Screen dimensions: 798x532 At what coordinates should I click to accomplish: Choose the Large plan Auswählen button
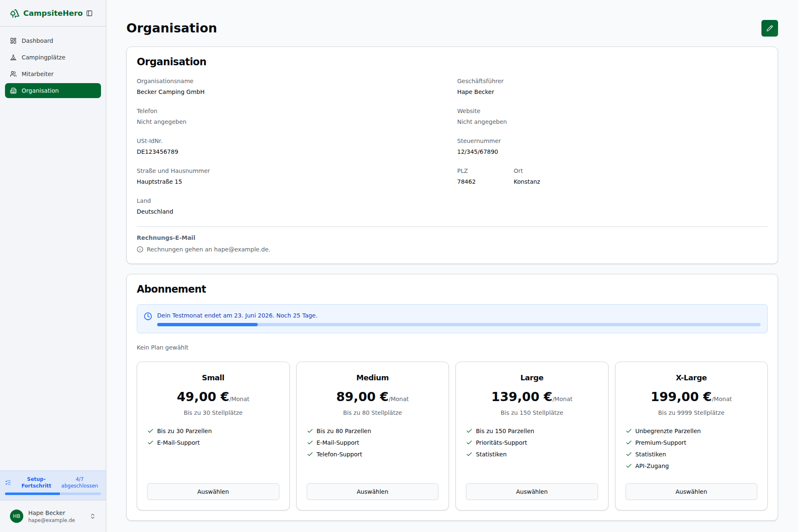pyautogui.click(x=532, y=492)
